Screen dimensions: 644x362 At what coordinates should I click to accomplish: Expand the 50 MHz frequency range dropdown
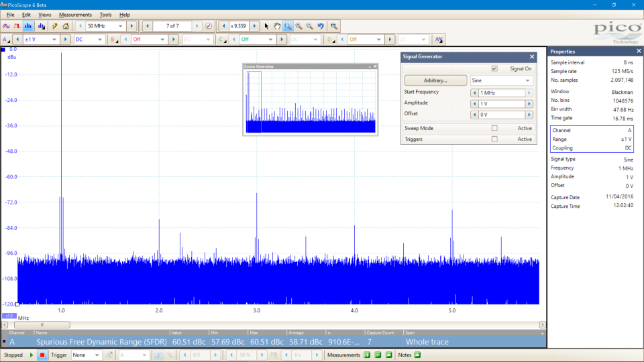(x=121, y=26)
